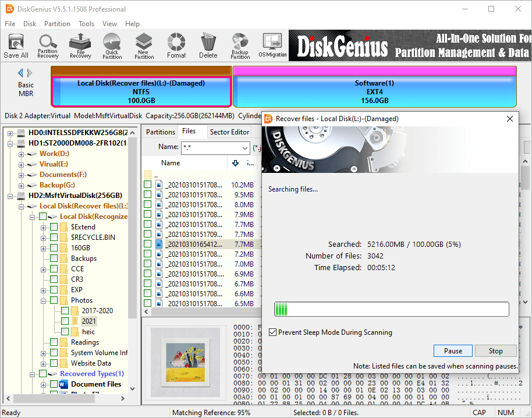Create a New Partition via toolbar

pyautogui.click(x=144, y=46)
